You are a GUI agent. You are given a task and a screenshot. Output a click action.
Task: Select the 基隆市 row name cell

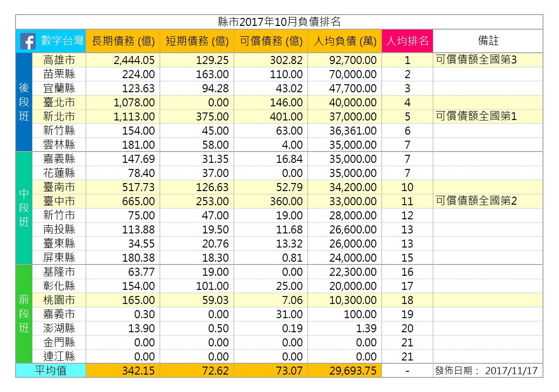[x=59, y=272]
